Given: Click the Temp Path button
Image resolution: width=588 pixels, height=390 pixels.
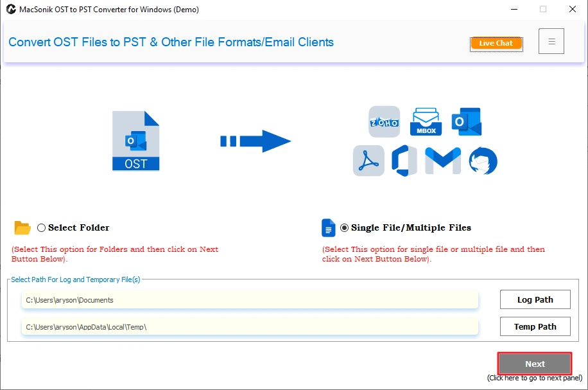Looking at the screenshot, I should [x=535, y=326].
